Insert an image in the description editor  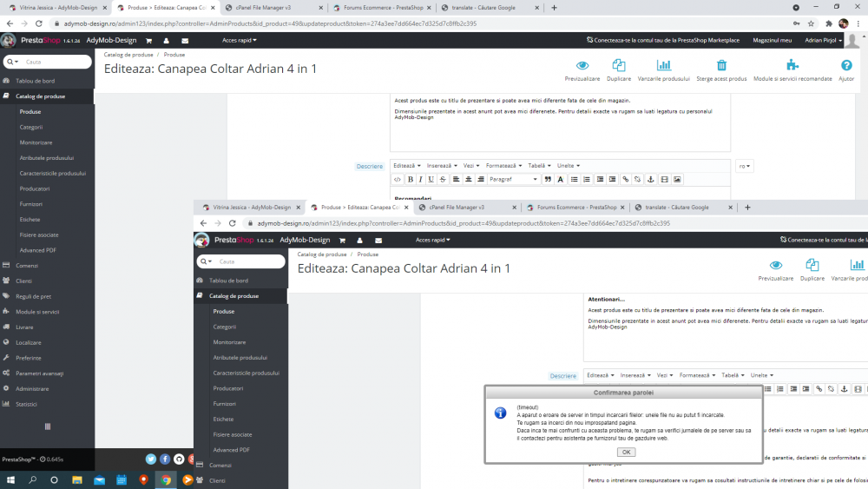[x=677, y=180]
